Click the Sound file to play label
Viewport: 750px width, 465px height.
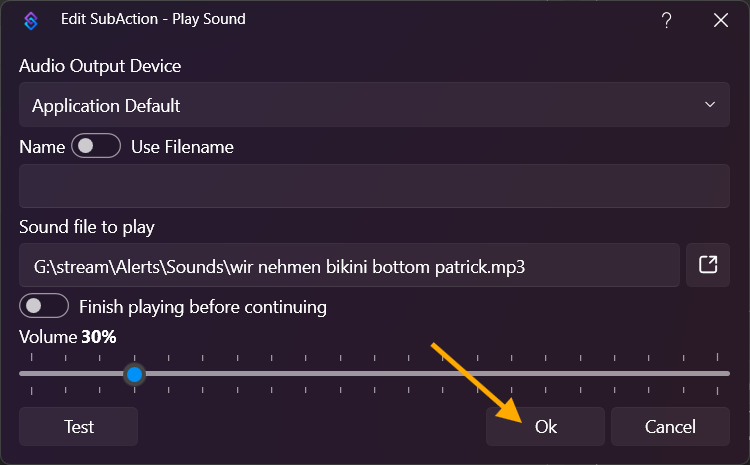[x=87, y=227]
